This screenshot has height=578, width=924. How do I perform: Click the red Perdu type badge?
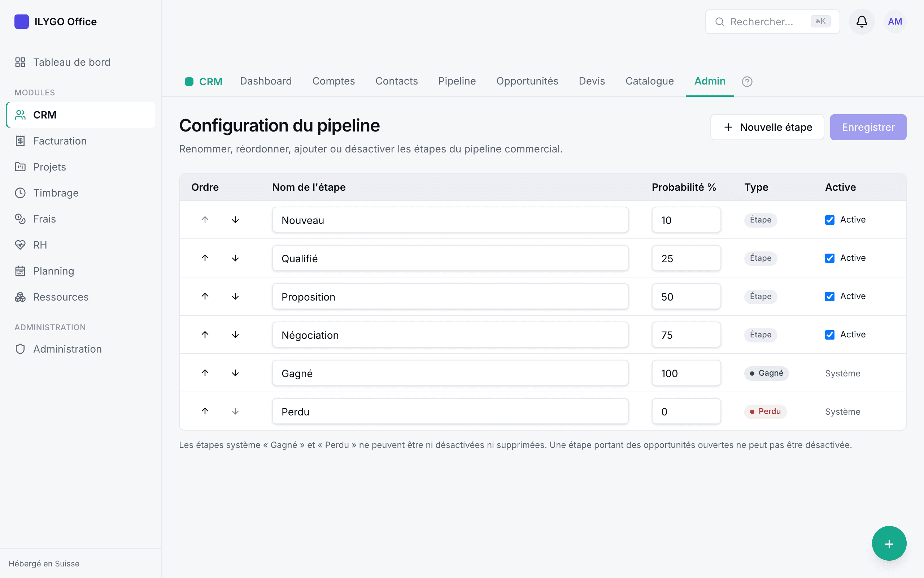(765, 411)
